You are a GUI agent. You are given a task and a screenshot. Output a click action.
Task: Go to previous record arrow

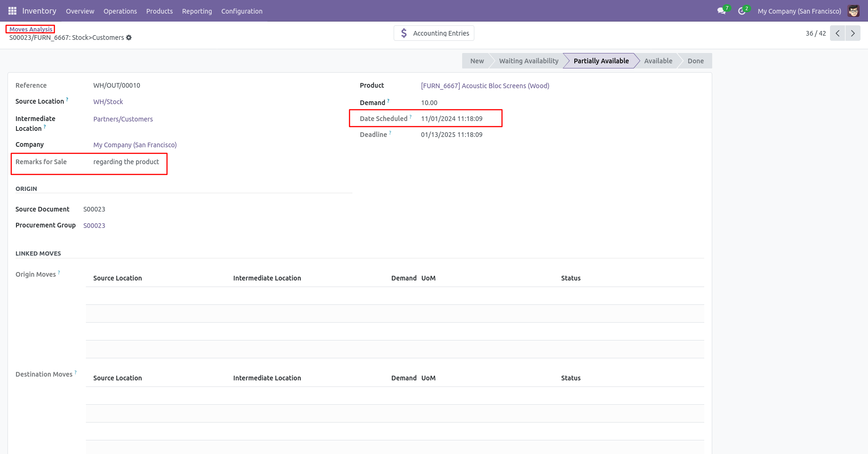(838, 33)
